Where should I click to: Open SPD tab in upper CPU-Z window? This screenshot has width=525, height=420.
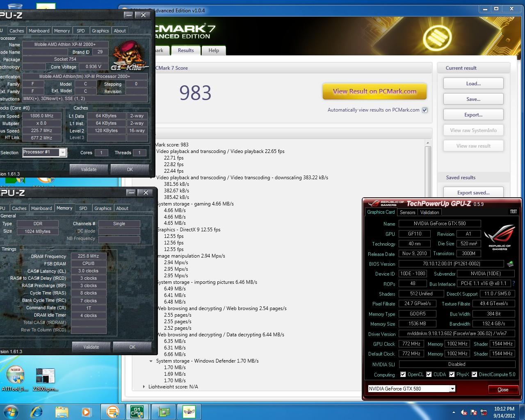[81, 31]
